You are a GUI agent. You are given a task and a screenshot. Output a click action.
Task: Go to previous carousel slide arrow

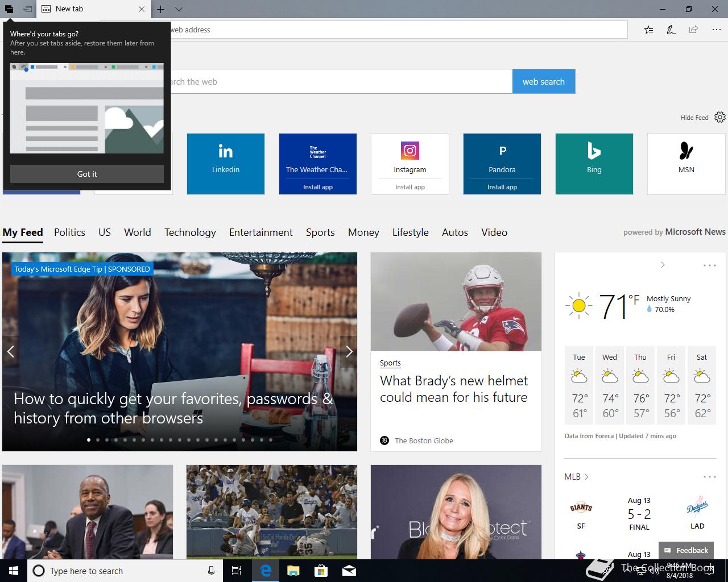pyautogui.click(x=10, y=352)
